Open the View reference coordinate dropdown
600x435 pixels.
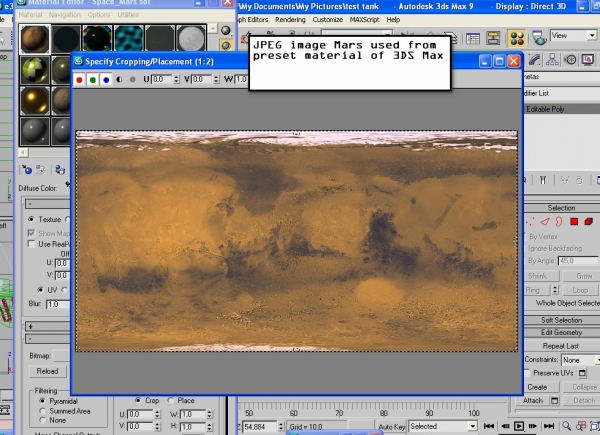(x=574, y=36)
